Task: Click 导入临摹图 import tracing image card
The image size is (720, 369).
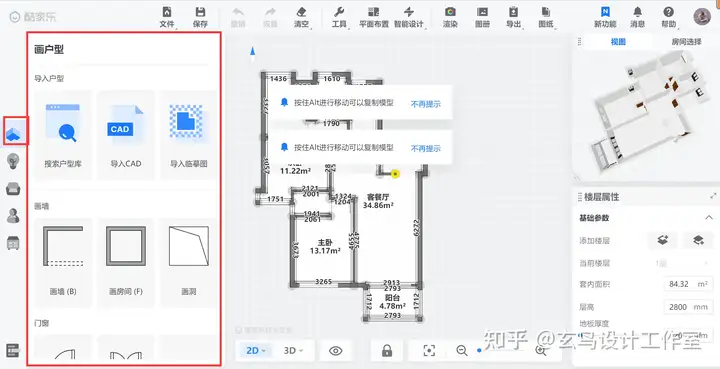Action: click(x=189, y=135)
